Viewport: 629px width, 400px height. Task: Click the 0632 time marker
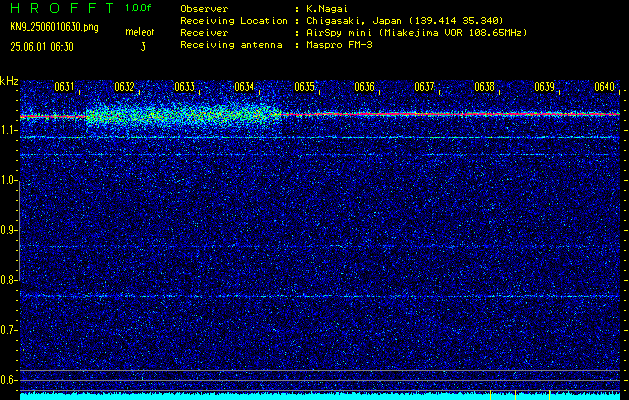pyautogui.click(x=124, y=87)
